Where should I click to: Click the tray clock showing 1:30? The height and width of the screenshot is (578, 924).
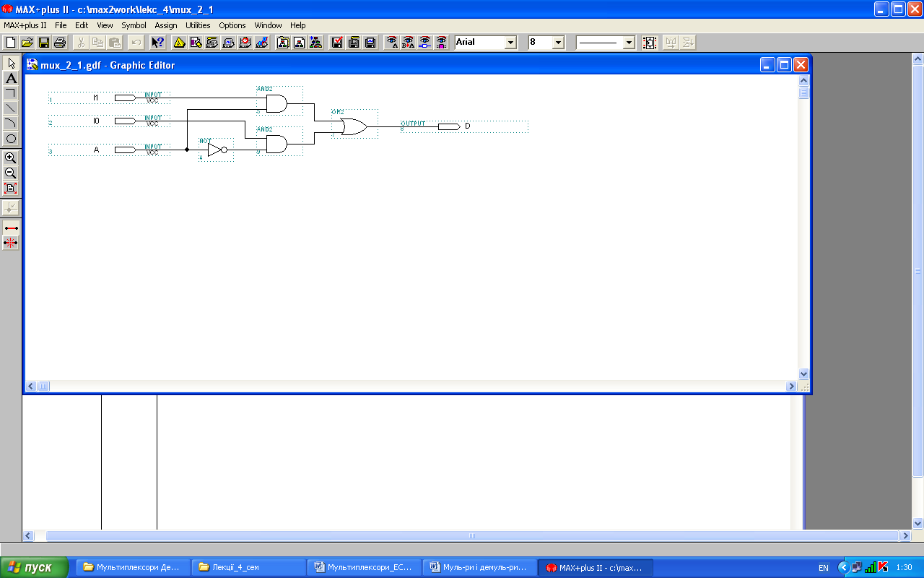(904, 568)
